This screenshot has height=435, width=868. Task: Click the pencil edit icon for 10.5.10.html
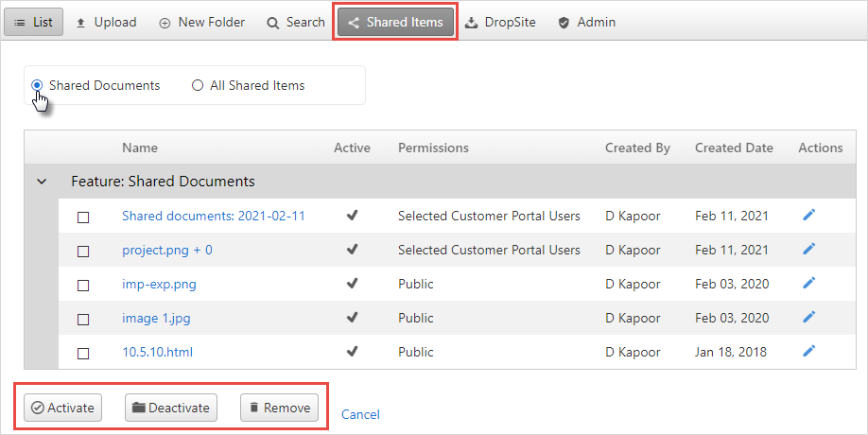(x=808, y=351)
